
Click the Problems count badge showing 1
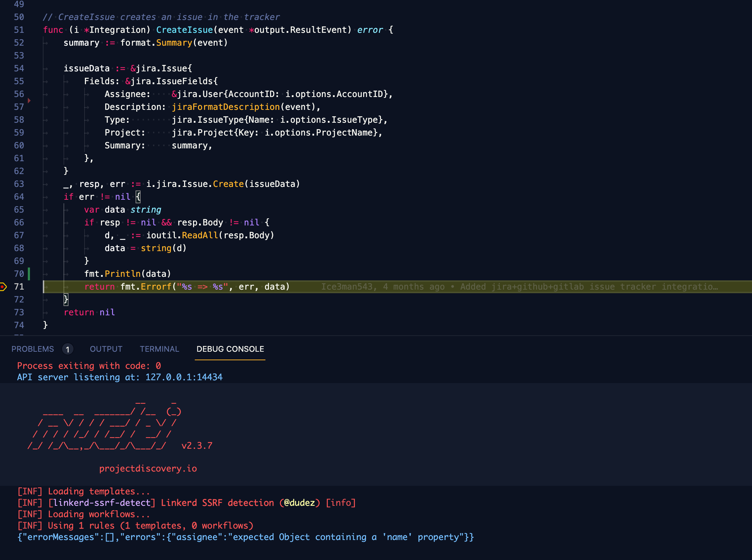[x=67, y=349]
